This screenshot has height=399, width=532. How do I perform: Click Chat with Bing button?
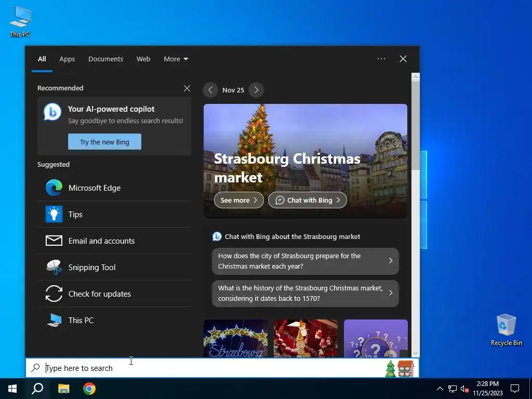click(x=308, y=200)
